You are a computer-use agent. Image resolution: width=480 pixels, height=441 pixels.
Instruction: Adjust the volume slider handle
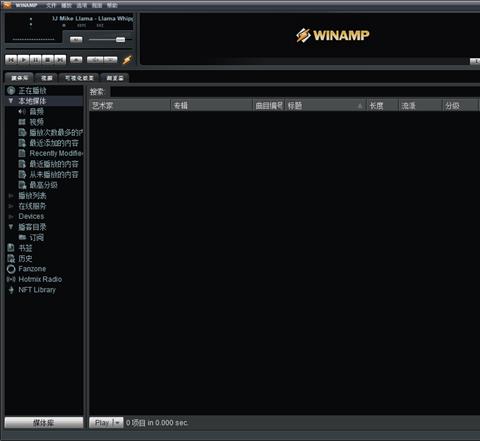[x=120, y=40]
